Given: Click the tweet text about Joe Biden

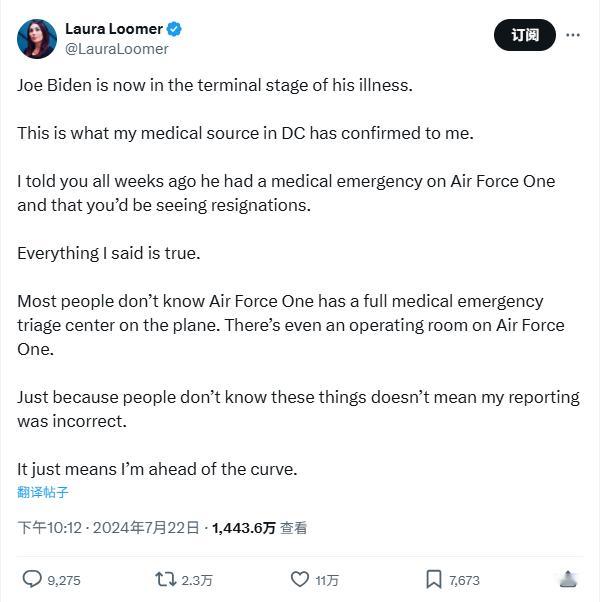Looking at the screenshot, I should 298,277.
